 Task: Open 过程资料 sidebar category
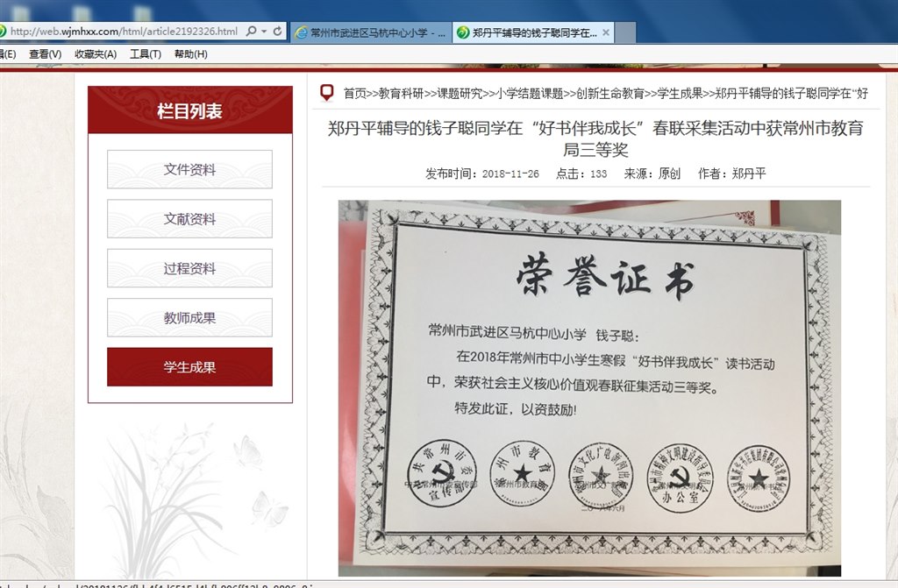click(x=189, y=268)
